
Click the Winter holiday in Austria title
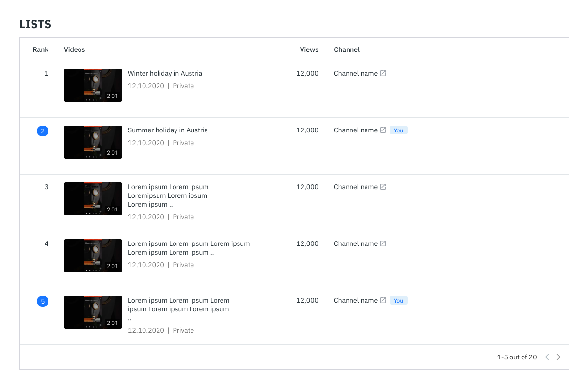tap(165, 74)
